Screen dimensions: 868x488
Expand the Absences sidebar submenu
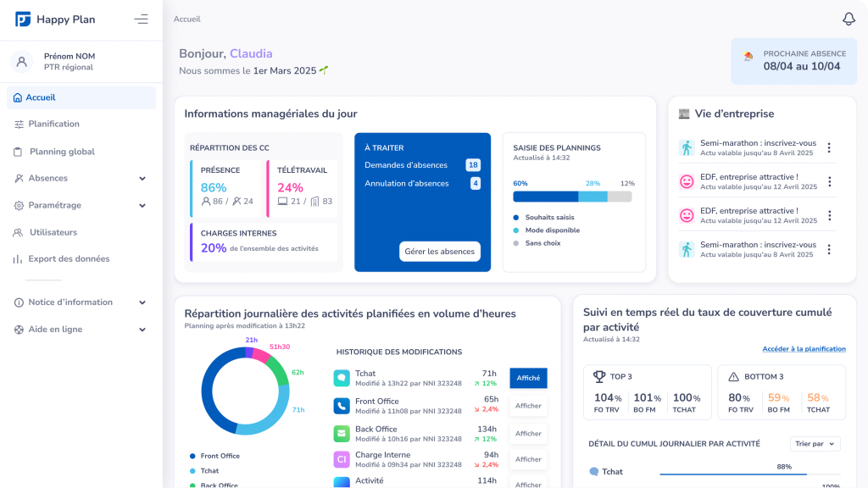tap(142, 179)
